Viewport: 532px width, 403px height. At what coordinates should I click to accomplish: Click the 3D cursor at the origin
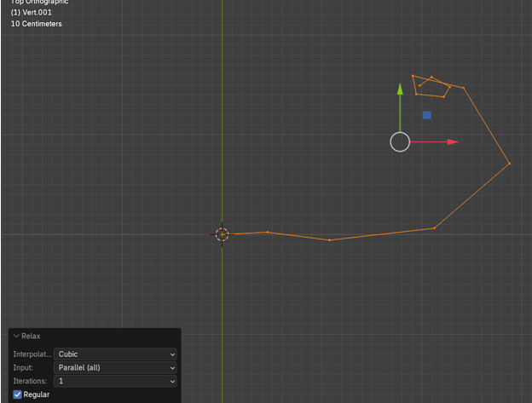click(x=222, y=234)
